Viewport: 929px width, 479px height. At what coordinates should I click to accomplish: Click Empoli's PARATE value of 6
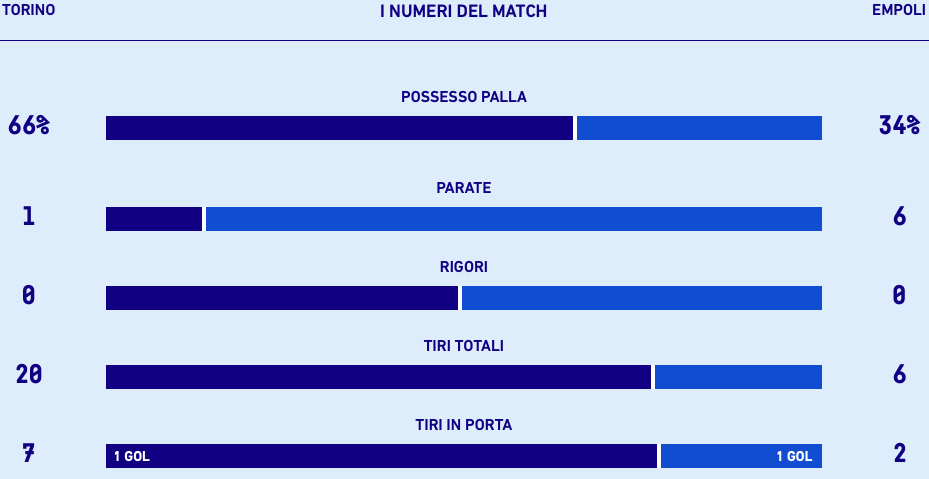tap(899, 215)
